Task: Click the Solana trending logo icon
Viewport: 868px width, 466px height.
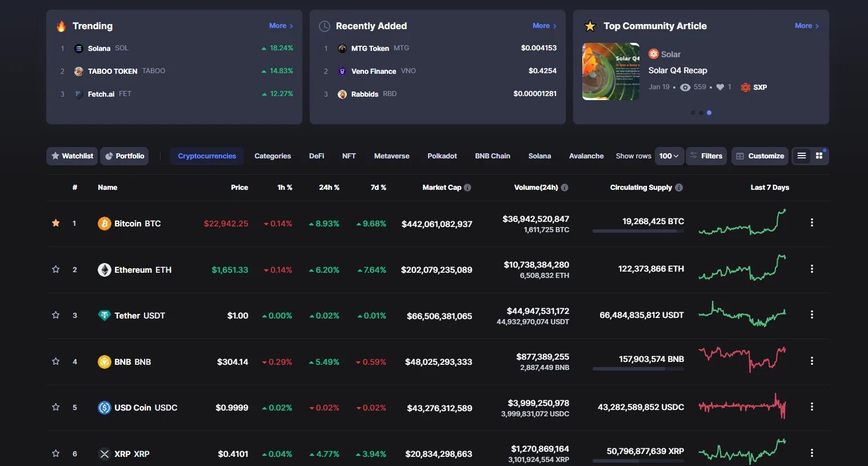Action: (x=79, y=49)
